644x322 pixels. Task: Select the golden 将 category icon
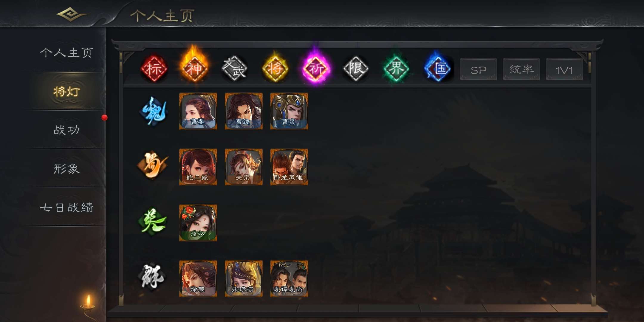pos(275,68)
